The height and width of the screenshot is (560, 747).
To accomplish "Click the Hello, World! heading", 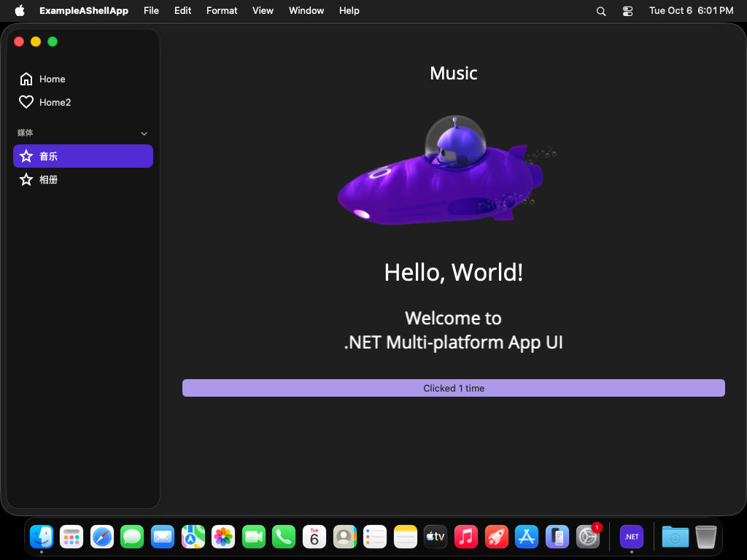I will pyautogui.click(x=454, y=273).
